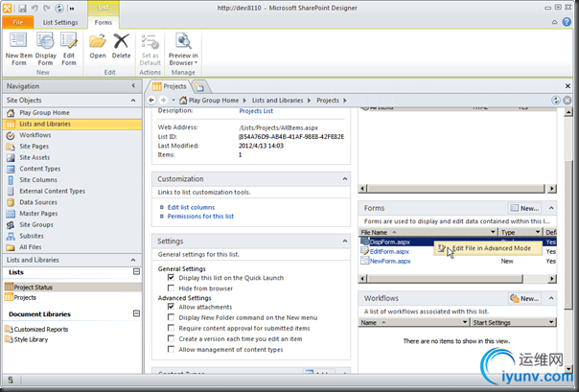The height and width of the screenshot is (392, 579).
Task: Switch to List Settings ribbon tab
Action: [x=60, y=22]
